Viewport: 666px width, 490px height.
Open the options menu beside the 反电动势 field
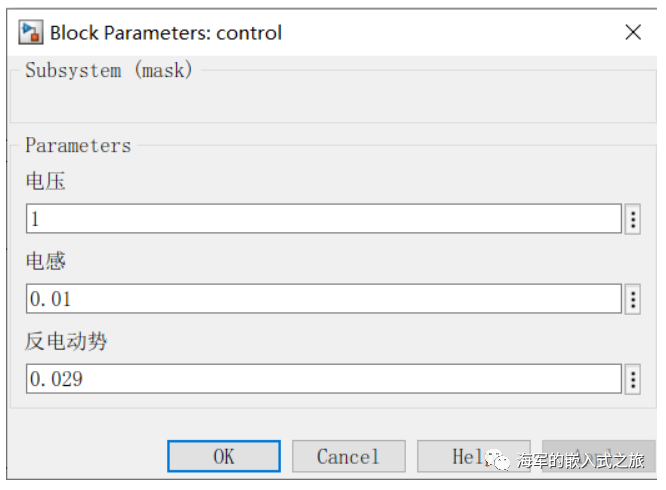[x=633, y=379]
